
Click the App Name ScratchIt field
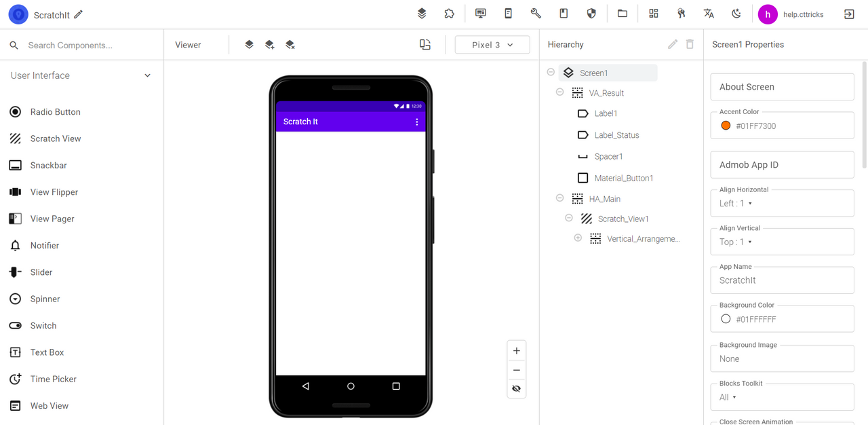[782, 280]
